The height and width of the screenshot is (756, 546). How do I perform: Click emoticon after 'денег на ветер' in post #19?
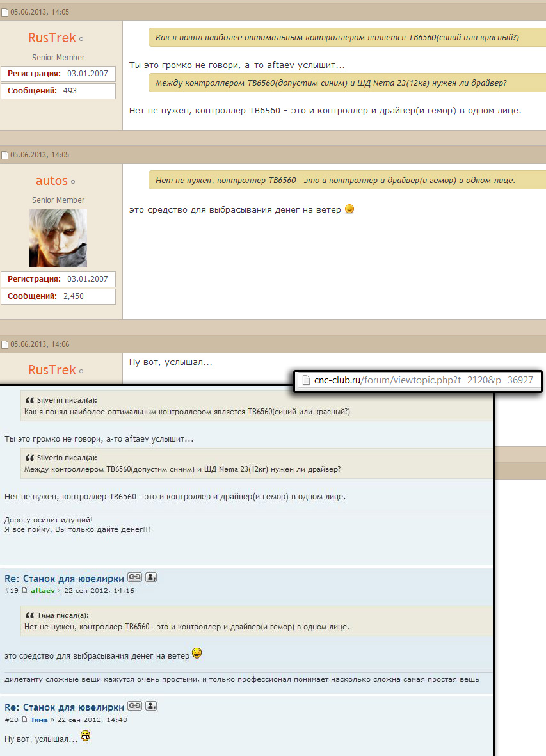(x=197, y=654)
